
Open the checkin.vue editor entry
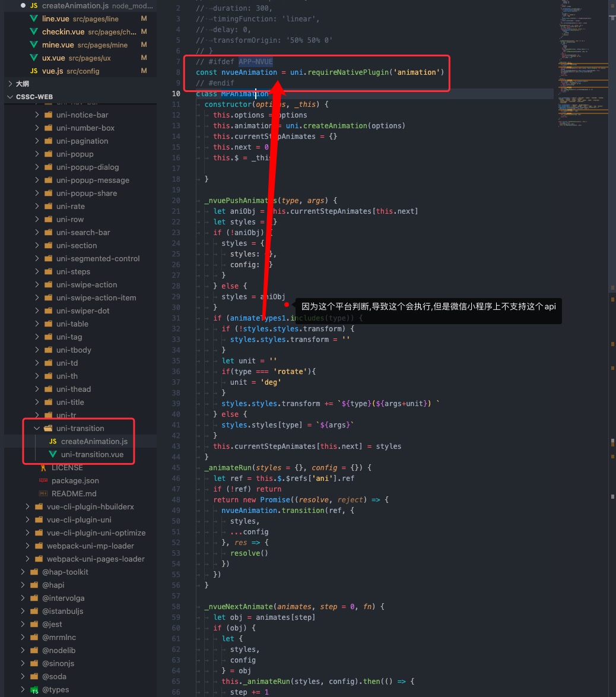[63, 32]
